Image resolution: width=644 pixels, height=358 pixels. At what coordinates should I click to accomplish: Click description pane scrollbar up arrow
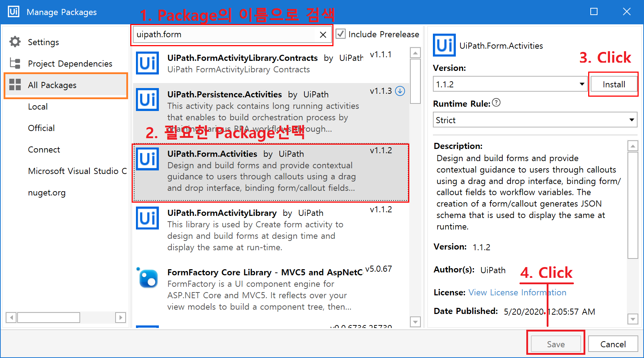(x=633, y=146)
